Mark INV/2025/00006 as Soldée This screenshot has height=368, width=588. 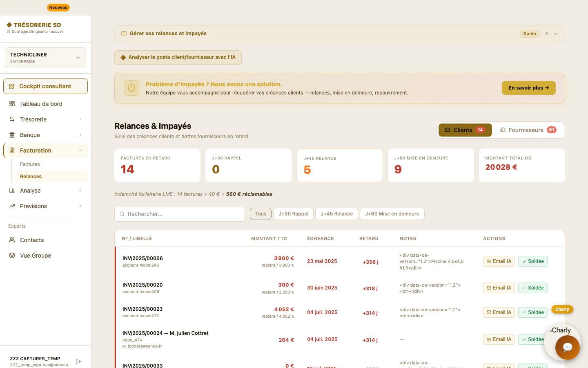[533, 261]
